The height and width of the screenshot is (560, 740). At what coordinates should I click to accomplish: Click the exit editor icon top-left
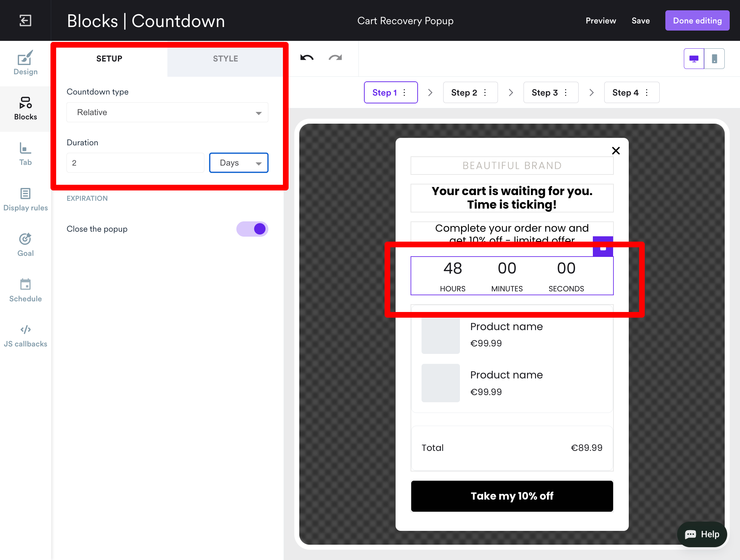click(x=25, y=21)
